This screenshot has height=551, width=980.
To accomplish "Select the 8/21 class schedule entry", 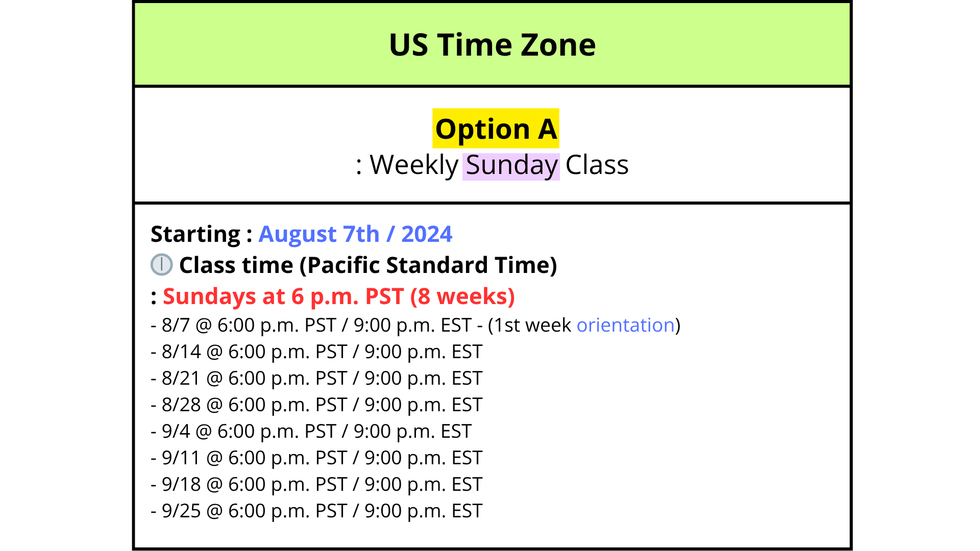I will coord(316,379).
